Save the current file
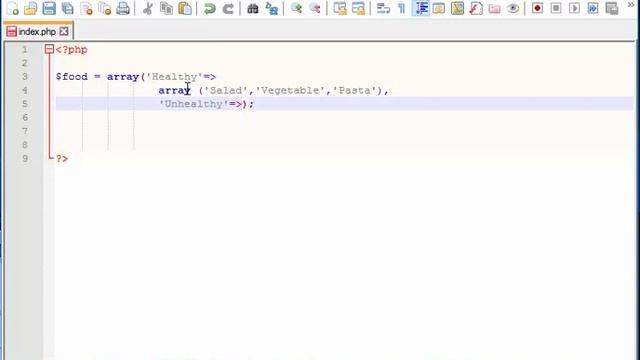The image size is (640, 360). click(x=49, y=8)
